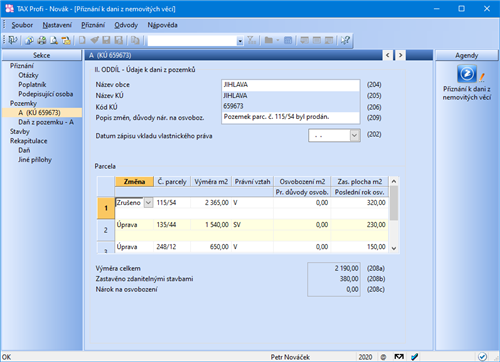Click the save diskette icon
This screenshot has height=362, width=500.
click(x=106, y=40)
